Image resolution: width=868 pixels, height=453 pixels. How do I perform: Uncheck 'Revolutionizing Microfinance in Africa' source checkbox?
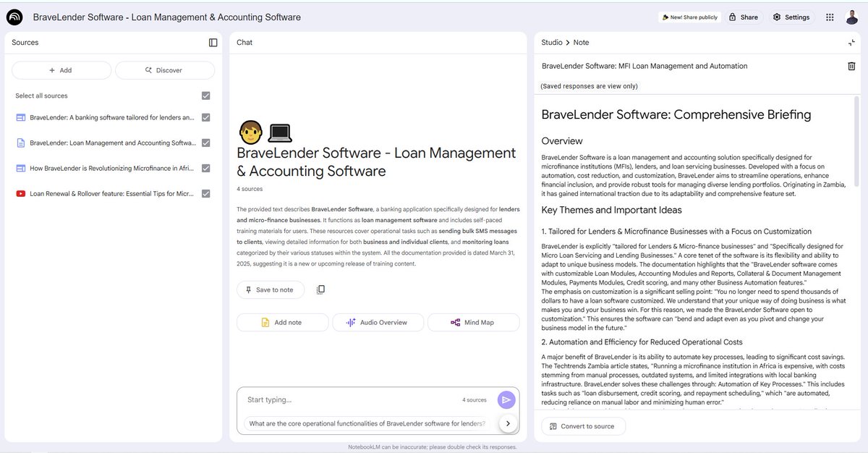coord(206,168)
